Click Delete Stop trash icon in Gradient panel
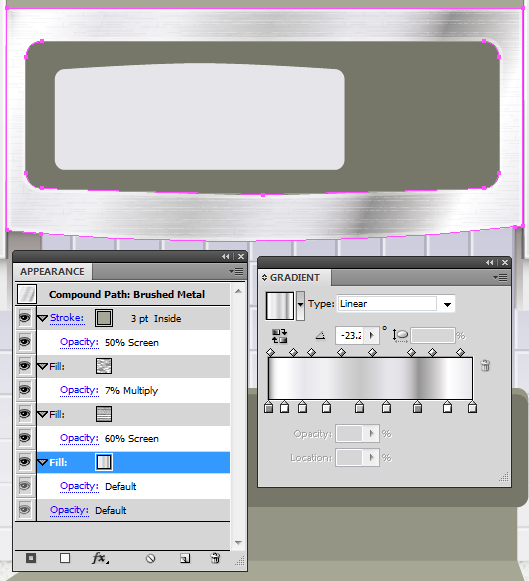 [x=485, y=365]
